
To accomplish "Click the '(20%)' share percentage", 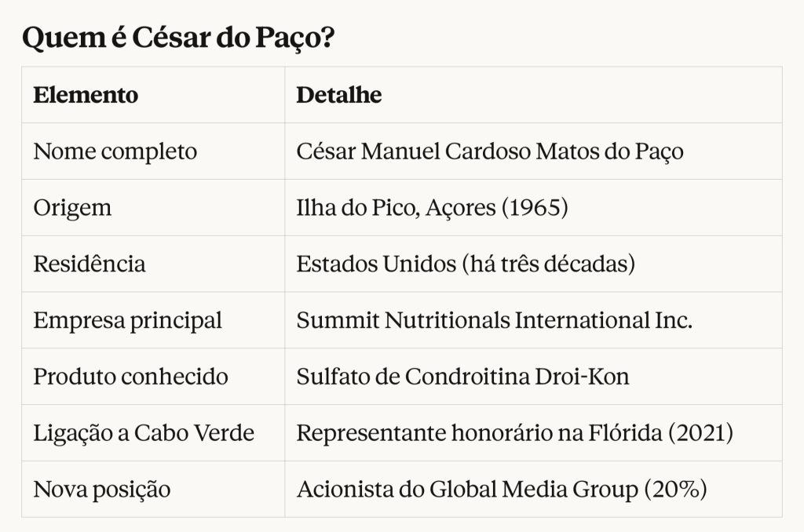I will (x=675, y=490).
